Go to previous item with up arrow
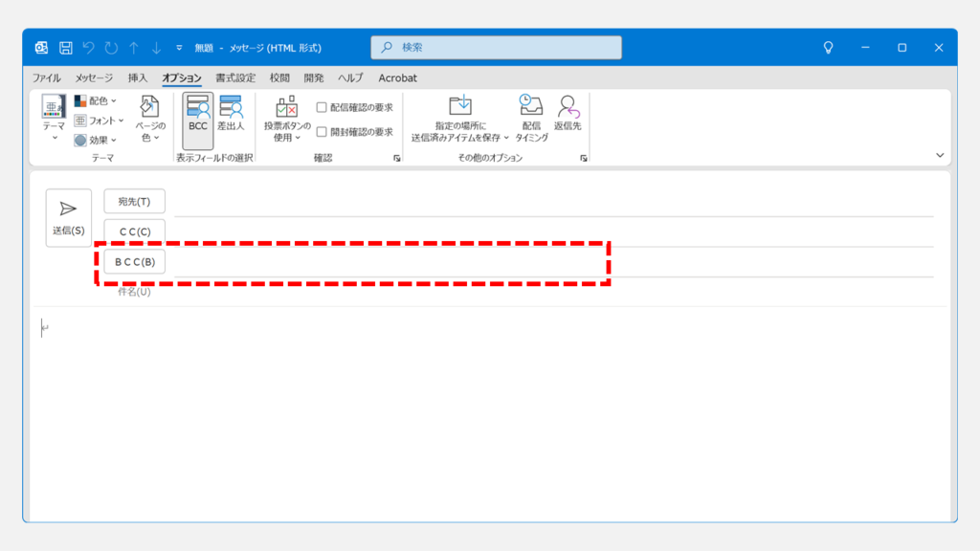The height and width of the screenshot is (551, 980). coord(134,48)
